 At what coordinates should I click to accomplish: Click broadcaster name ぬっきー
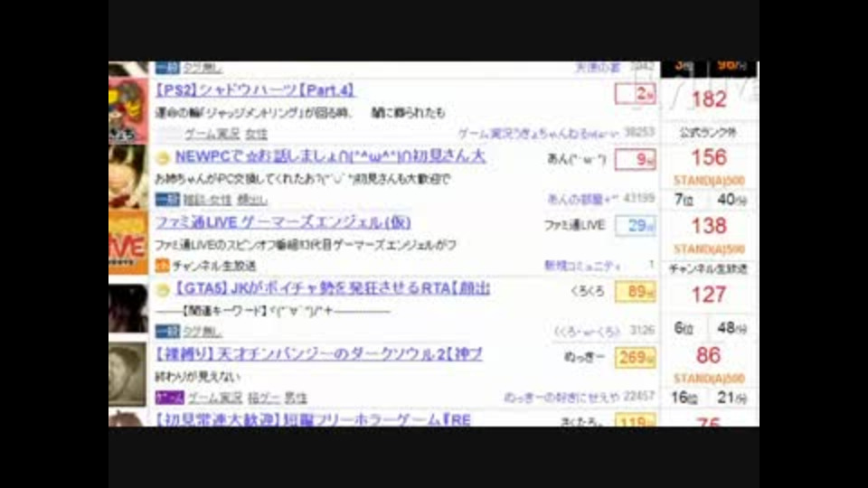585,358
